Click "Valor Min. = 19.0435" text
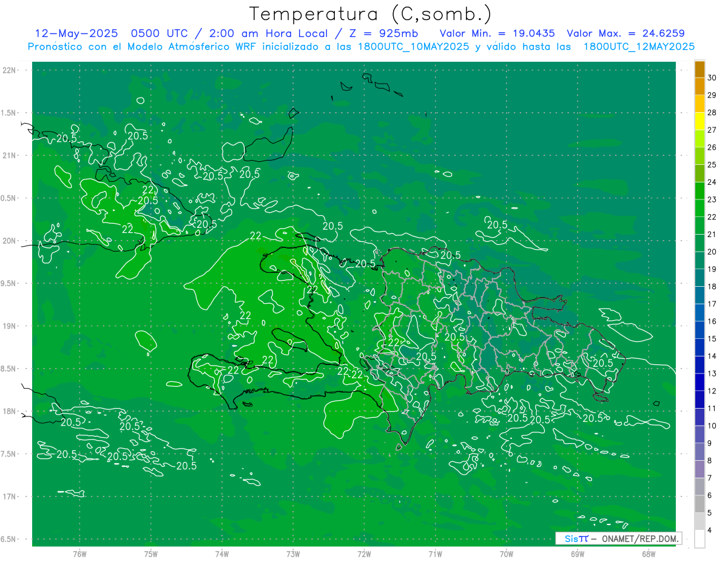 coord(497,33)
